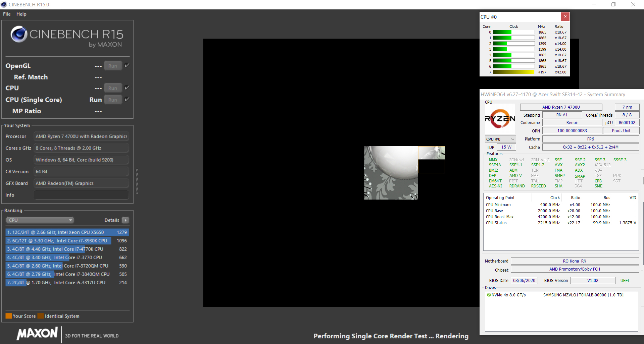644x344 pixels.
Task: Click the MAXON logo at bottom
Action: coord(37,334)
